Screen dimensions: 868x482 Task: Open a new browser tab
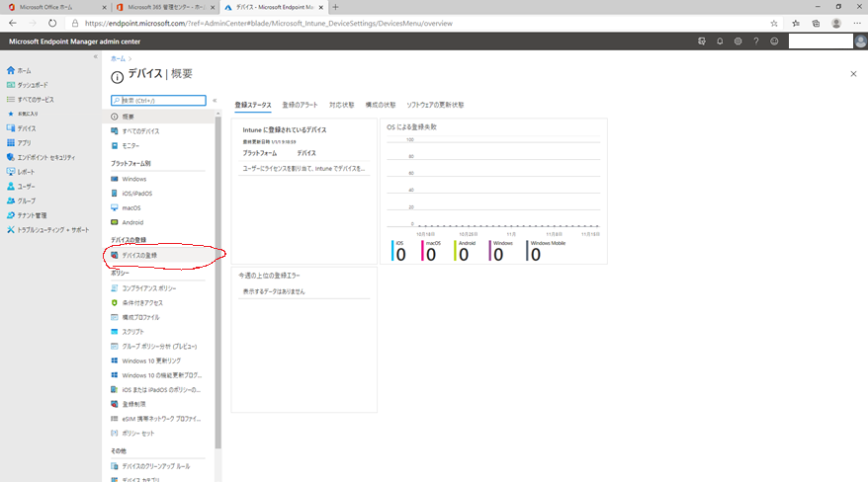pos(335,7)
